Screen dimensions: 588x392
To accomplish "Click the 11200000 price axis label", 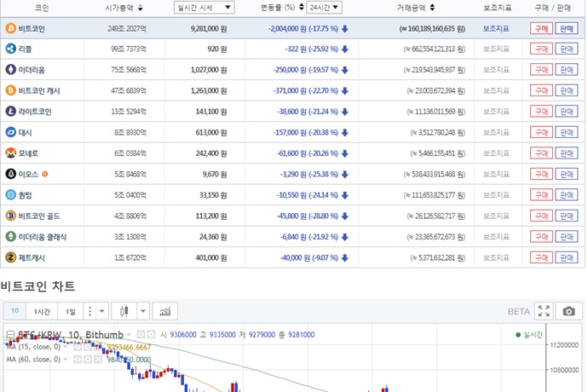I will (x=564, y=345).
